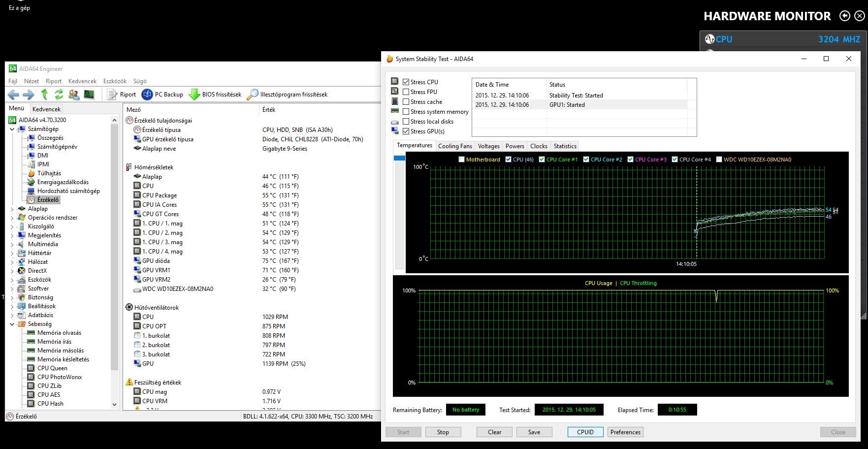868x449 pixels.
Task: Toggle CPU Core #3 graph checkbox
Action: (630, 160)
